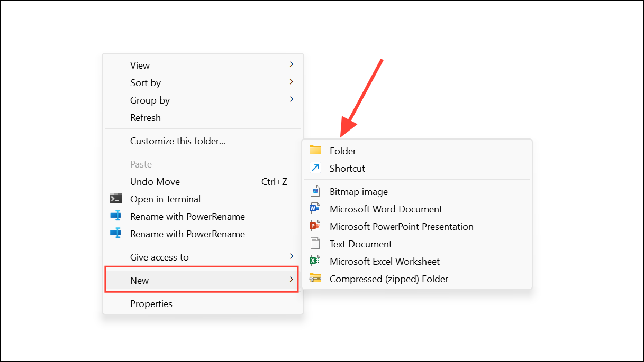Open the New submenu
The height and width of the screenshot is (362, 644).
click(201, 280)
